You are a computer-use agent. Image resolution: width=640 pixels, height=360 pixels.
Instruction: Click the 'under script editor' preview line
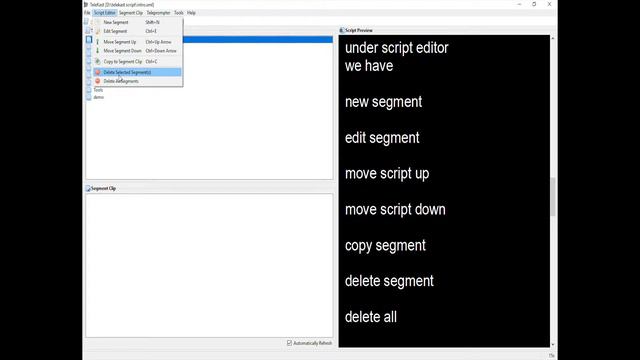(396, 48)
